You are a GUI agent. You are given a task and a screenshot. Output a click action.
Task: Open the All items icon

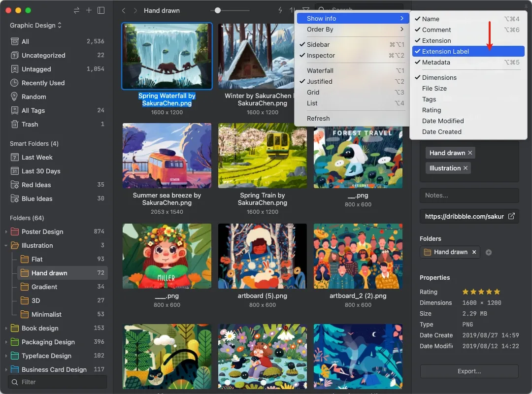[15, 41]
